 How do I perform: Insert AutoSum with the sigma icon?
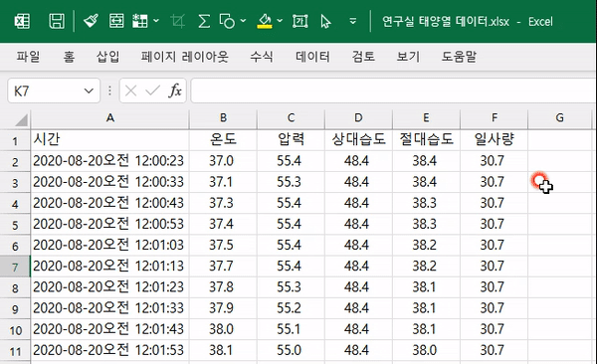pyautogui.click(x=204, y=21)
